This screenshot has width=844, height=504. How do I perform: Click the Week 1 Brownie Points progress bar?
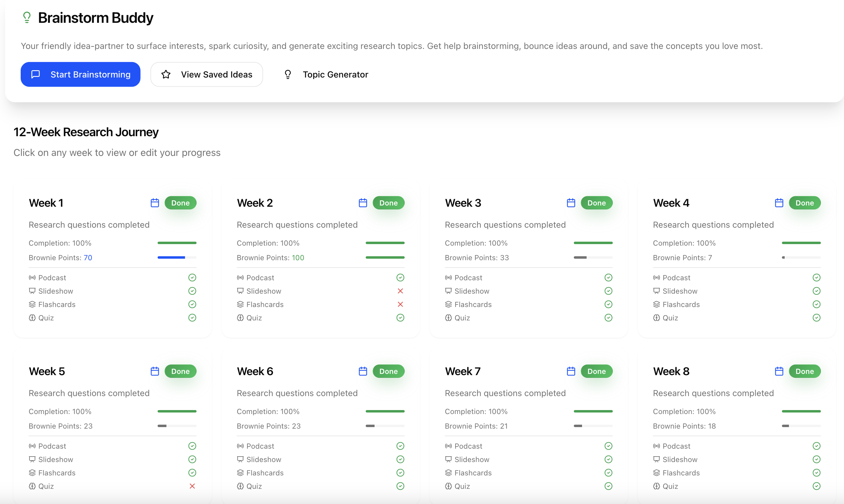[177, 257]
